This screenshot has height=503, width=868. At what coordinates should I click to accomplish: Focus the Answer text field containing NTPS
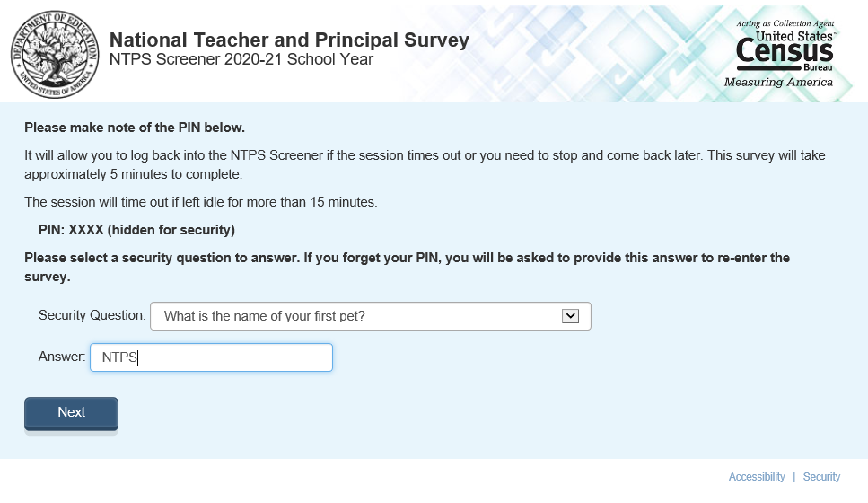coord(211,357)
